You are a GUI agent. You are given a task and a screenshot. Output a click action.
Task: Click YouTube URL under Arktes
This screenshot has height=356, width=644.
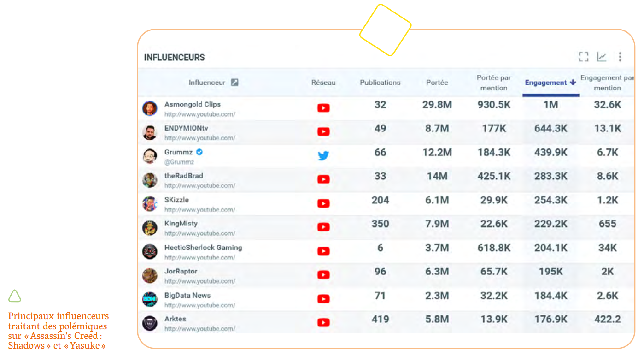[x=200, y=329]
